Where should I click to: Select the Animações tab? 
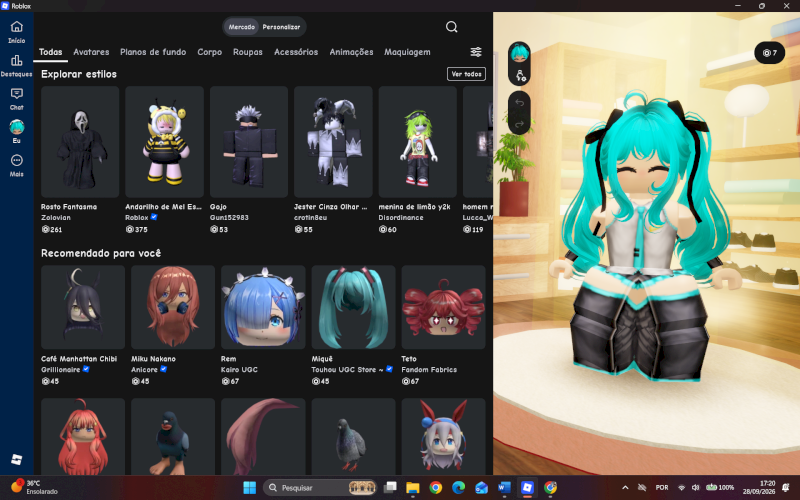351,52
